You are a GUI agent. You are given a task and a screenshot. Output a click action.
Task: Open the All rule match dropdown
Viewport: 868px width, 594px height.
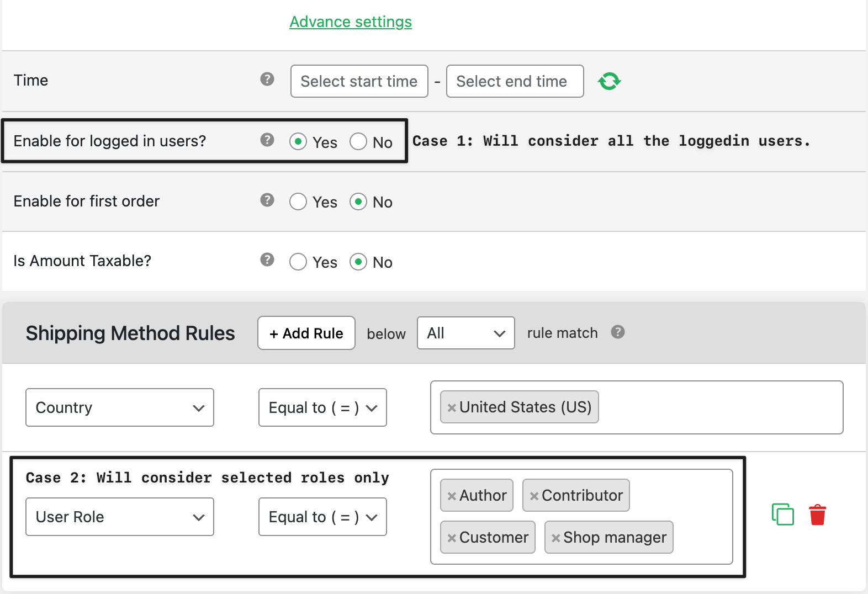[x=466, y=333]
